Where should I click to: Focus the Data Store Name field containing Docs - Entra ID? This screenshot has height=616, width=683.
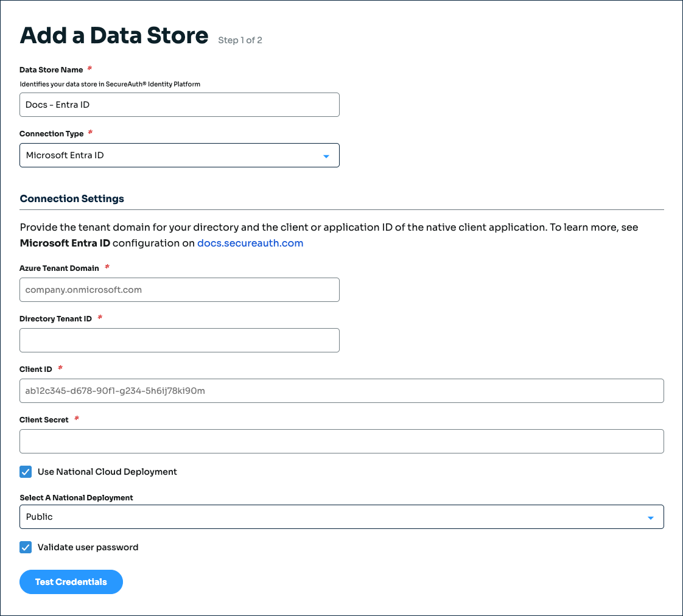click(x=180, y=104)
